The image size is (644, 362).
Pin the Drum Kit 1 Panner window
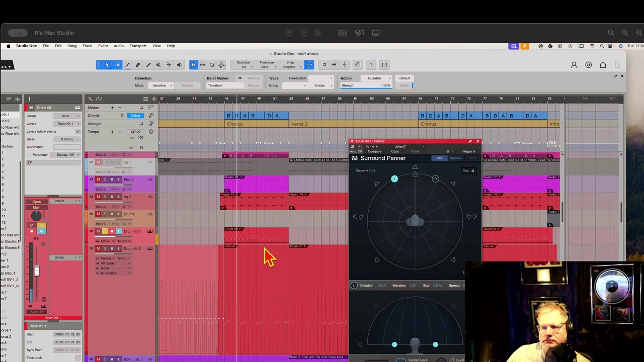click(x=470, y=141)
